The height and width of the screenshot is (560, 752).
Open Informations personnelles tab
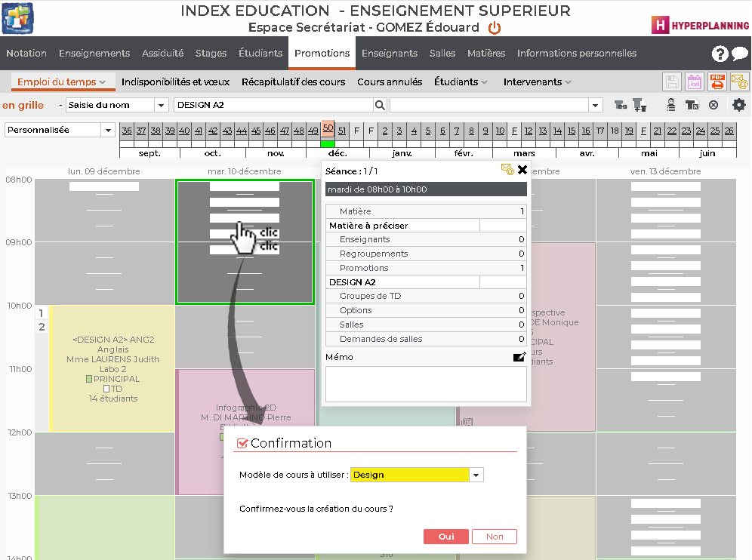coord(577,54)
